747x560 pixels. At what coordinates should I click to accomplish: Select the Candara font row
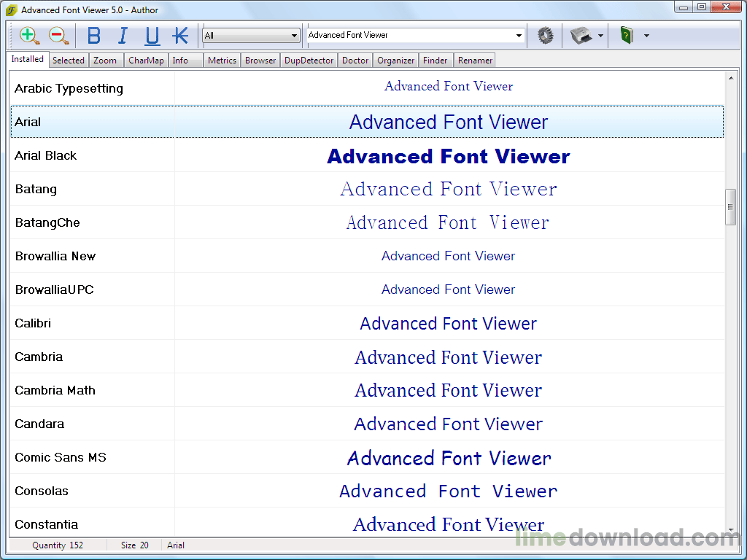click(x=367, y=424)
